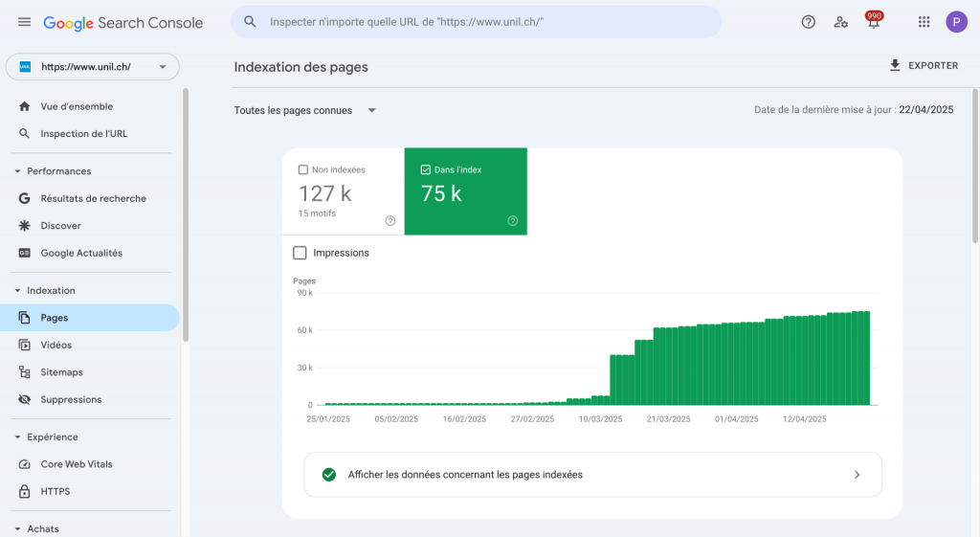Click the Suppressions crossed-eye icon

coord(24,399)
